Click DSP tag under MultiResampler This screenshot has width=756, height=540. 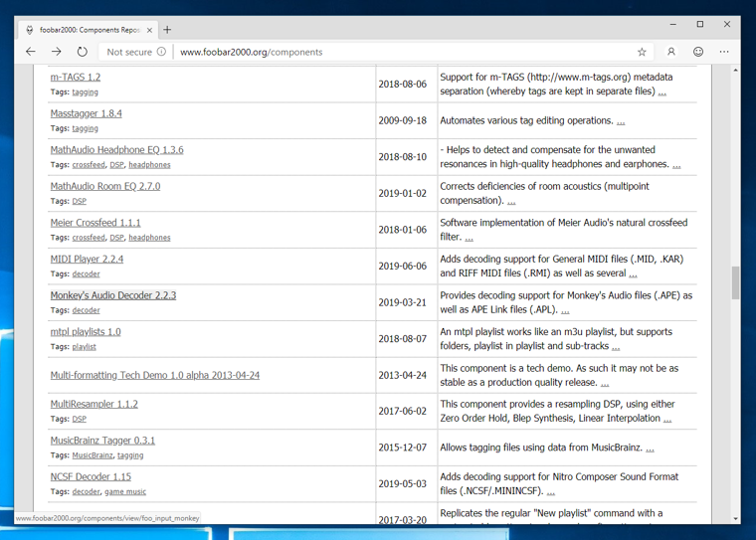(x=79, y=419)
